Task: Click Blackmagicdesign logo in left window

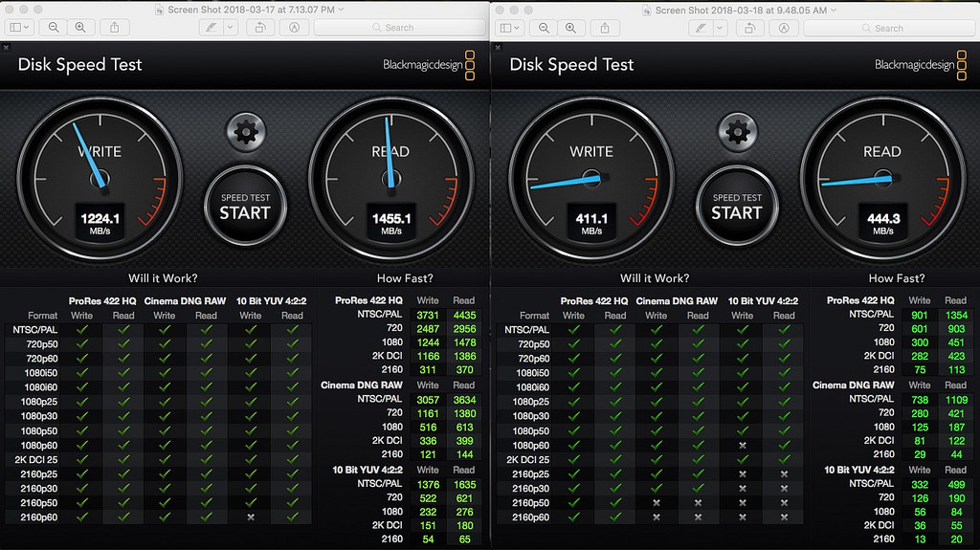Action: (x=429, y=65)
